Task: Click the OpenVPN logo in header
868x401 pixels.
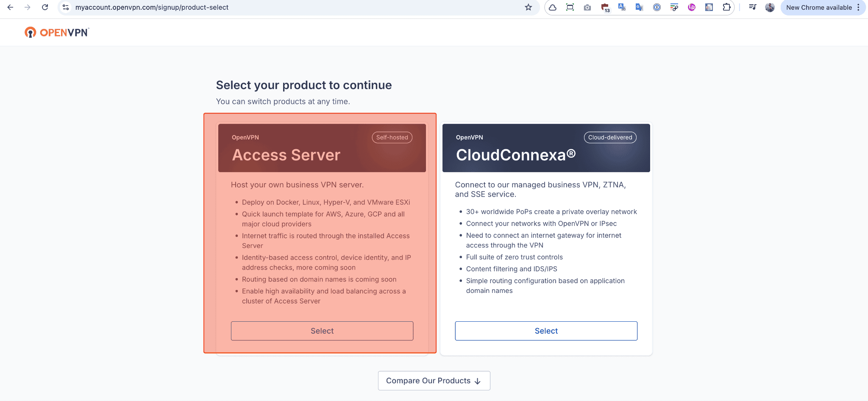Action: point(57,33)
